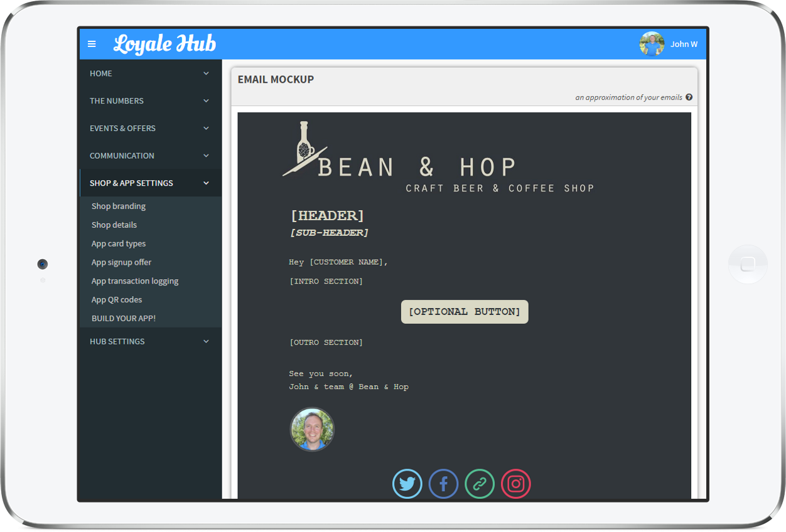The height and width of the screenshot is (532, 786).
Task: Click the Facebook social icon
Action: click(443, 484)
